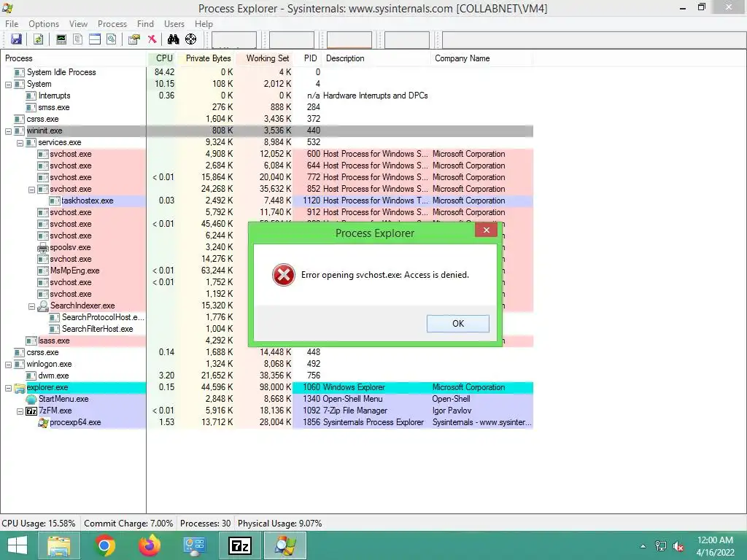Collapse the wininit.exe tree node
This screenshot has height=560, width=747.
pyautogui.click(x=8, y=131)
